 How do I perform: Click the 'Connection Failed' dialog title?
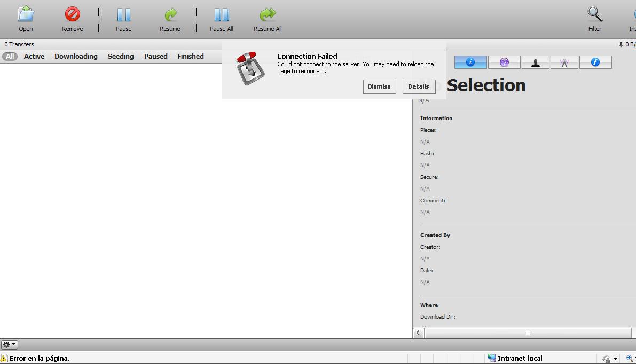pos(307,57)
